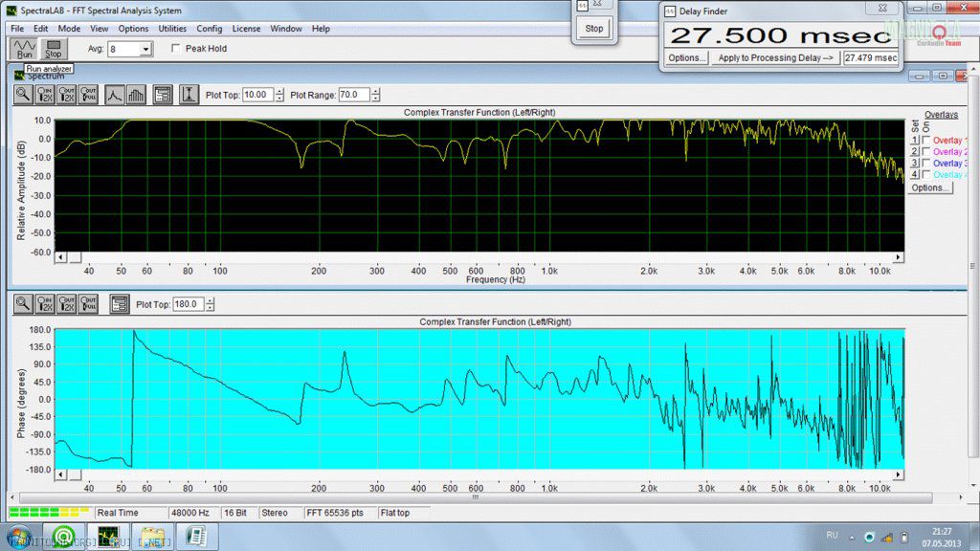Click the vertical range marker icon
The width and height of the screenshot is (980, 551).
[x=189, y=95]
